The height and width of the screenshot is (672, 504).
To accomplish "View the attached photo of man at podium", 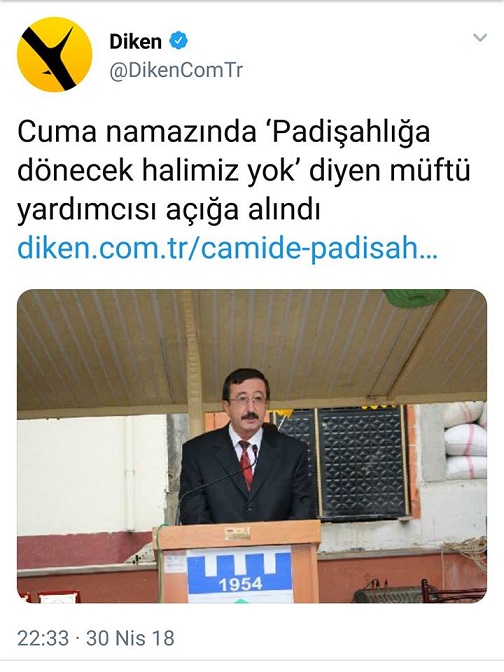I will point(252,446).
